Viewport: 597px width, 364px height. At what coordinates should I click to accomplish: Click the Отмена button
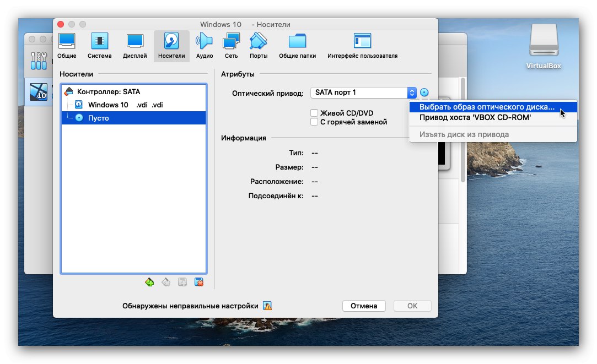pos(364,306)
